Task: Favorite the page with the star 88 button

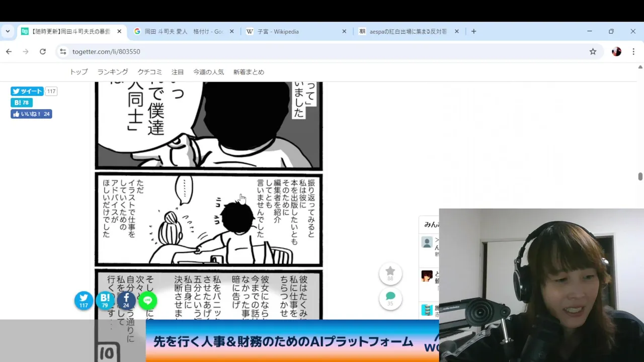Action: pos(390,274)
